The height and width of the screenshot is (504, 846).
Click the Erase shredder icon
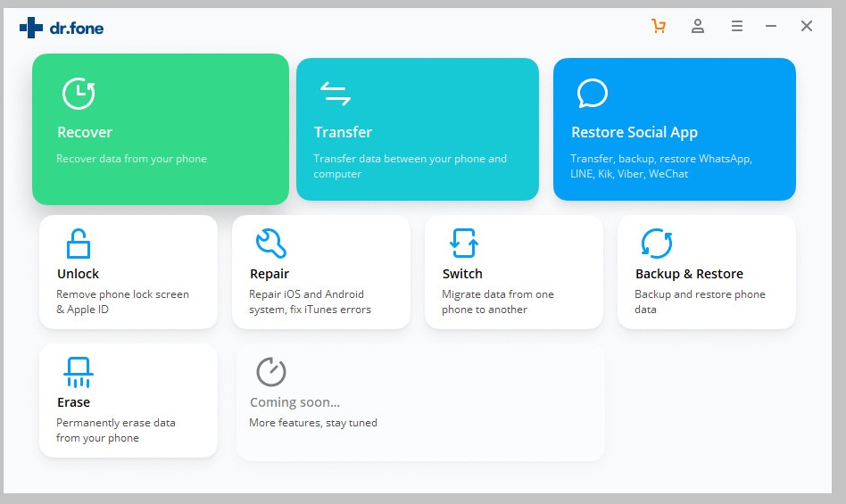[79, 372]
